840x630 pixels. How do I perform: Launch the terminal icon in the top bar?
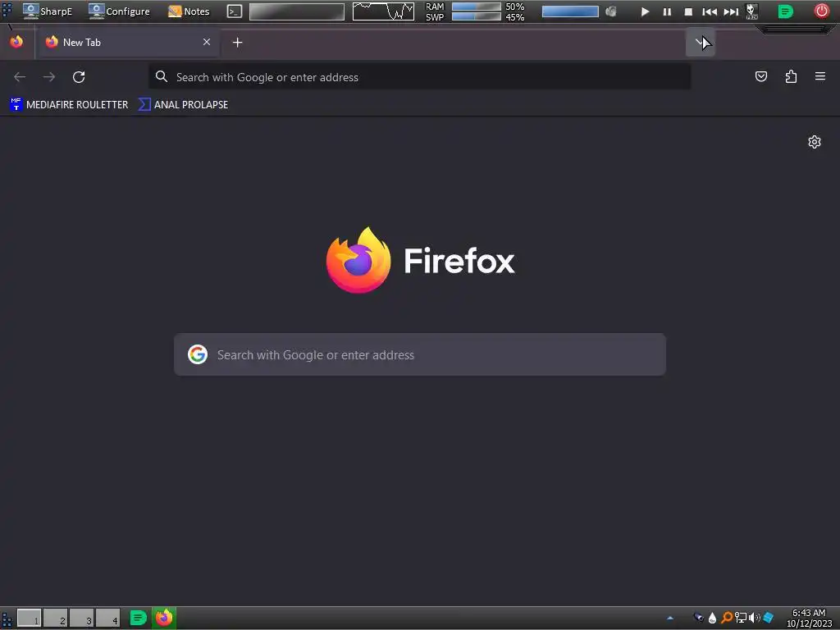coord(234,11)
